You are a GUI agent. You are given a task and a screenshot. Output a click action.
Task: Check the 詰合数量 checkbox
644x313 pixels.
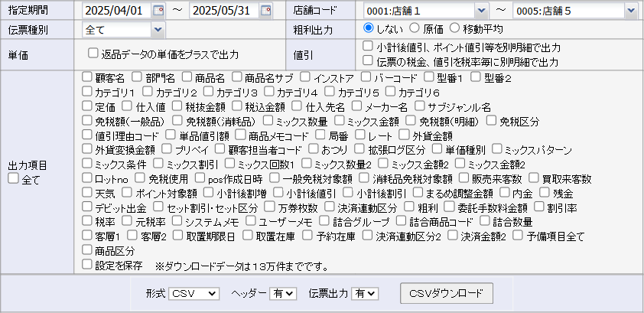click(484, 221)
